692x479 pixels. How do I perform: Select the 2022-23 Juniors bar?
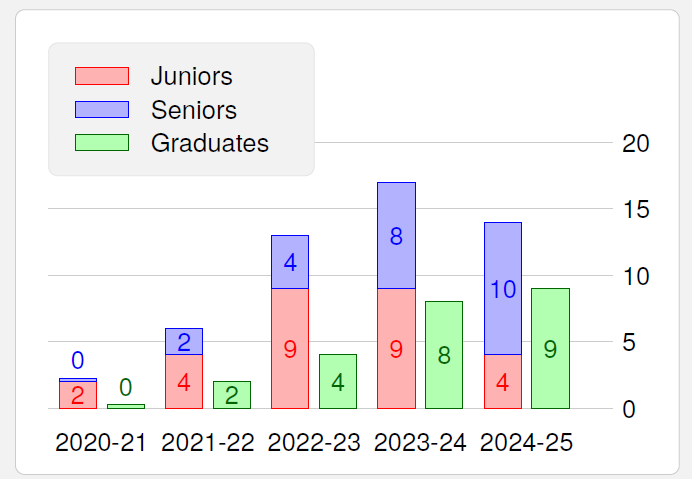click(x=290, y=348)
